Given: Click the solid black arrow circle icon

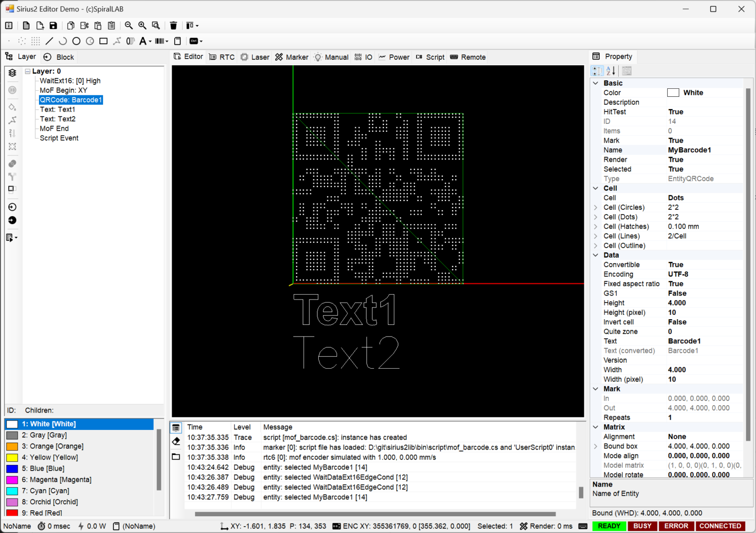Looking at the screenshot, I should (12, 220).
